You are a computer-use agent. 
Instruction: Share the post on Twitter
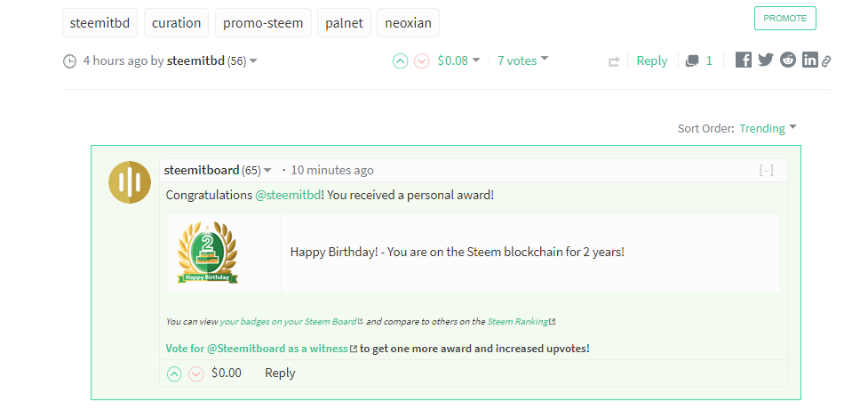(x=765, y=60)
